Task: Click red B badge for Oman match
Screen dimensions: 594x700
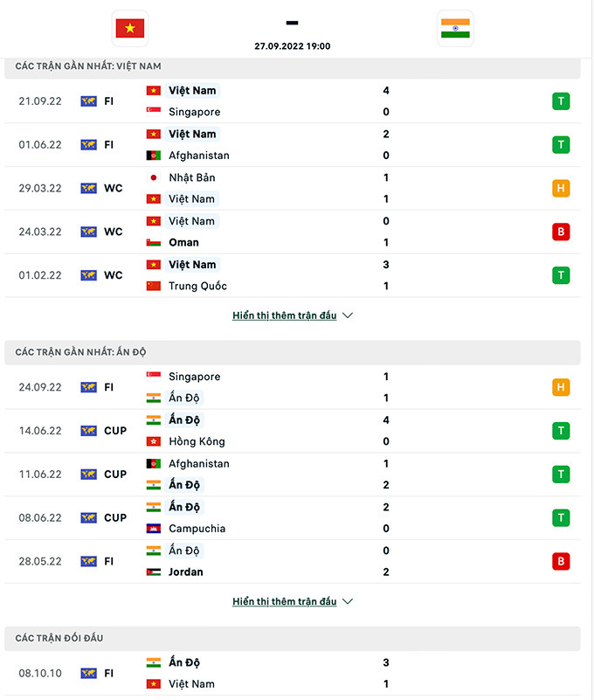Action: click(x=561, y=232)
